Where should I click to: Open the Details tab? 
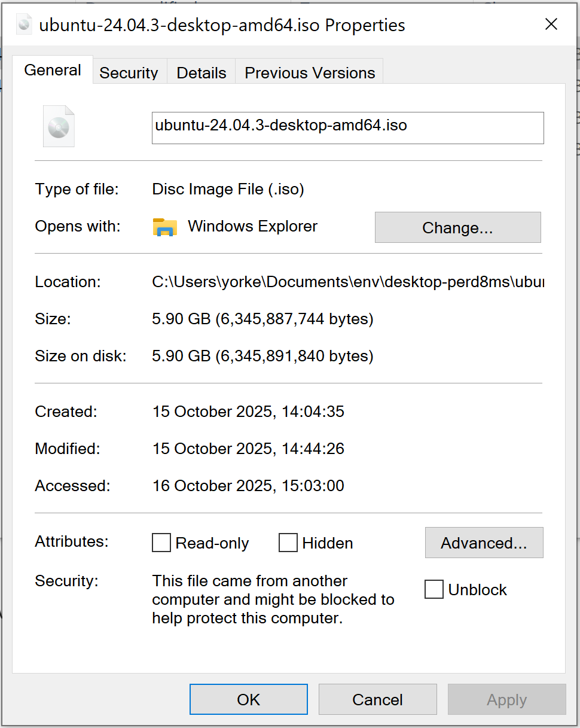(202, 73)
